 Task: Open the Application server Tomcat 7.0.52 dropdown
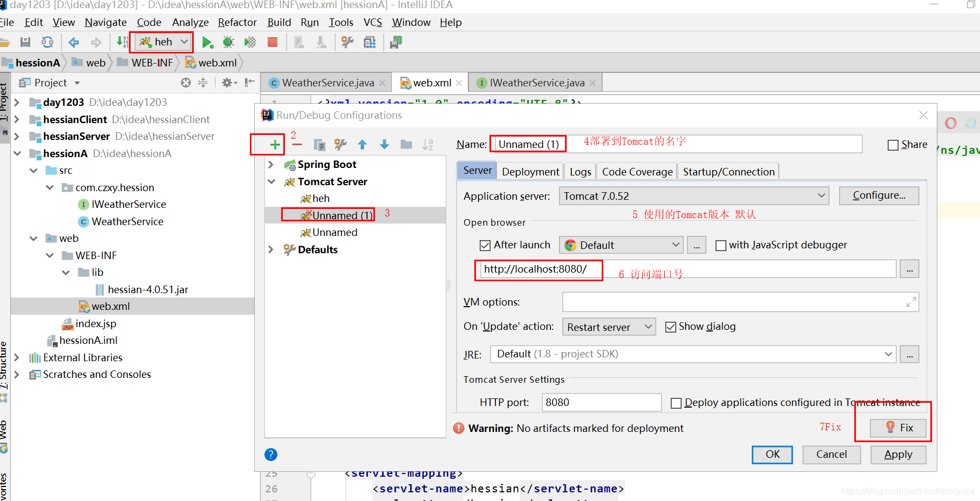tap(694, 196)
